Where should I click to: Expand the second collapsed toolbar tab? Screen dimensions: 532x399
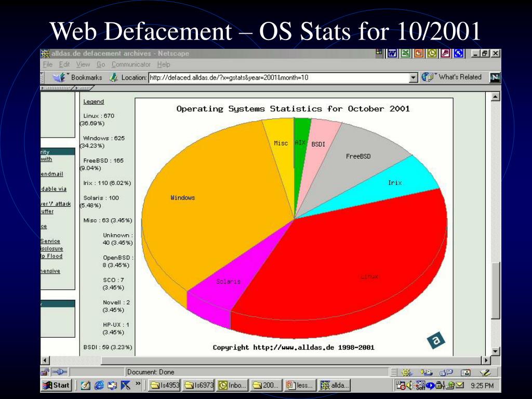84,88
